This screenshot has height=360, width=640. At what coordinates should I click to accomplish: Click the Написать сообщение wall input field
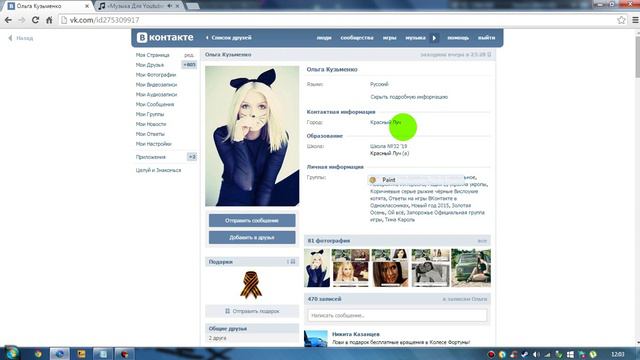[x=397, y=316]
